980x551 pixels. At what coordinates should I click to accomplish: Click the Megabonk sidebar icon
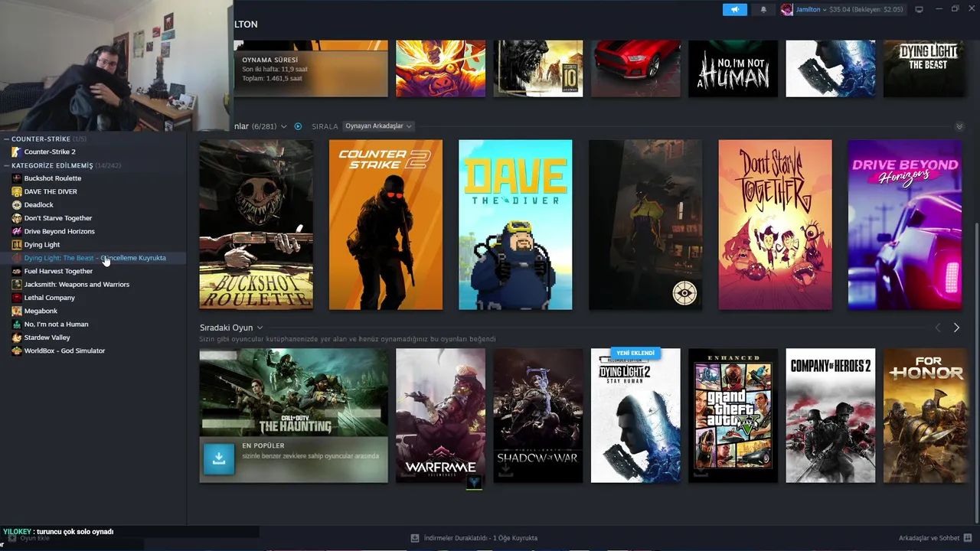(x=17, y=311)
